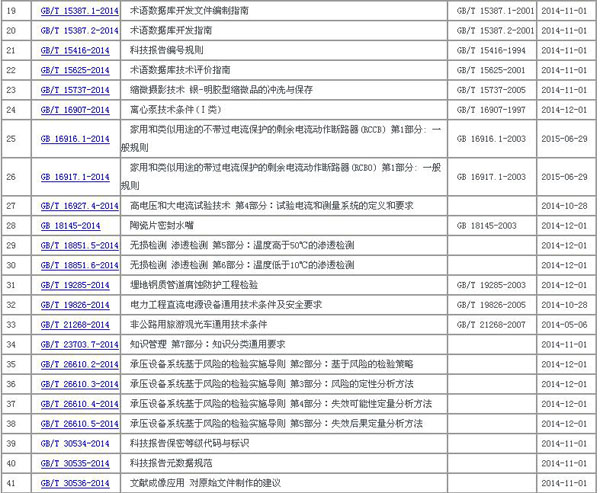Open the GB/T 30535-2014 link

tap(75, 464)
